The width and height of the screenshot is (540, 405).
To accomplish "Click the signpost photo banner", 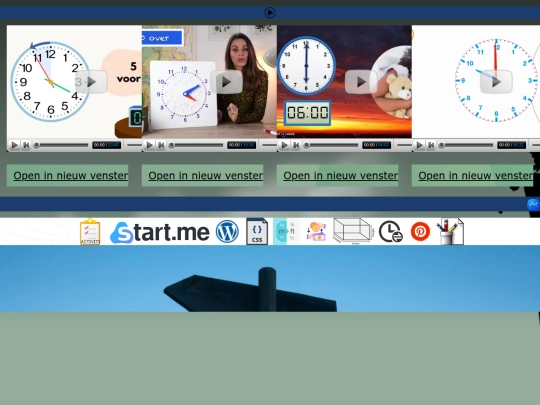I will coord(270,279).
